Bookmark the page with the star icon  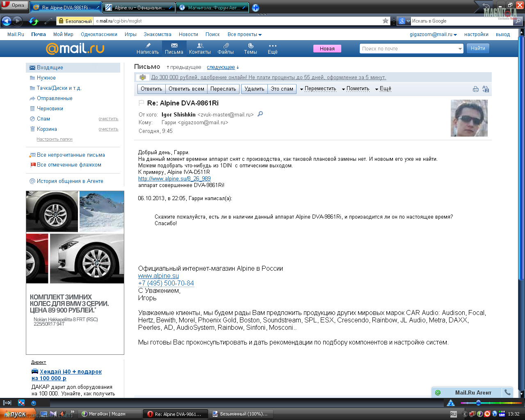[386, 21]
